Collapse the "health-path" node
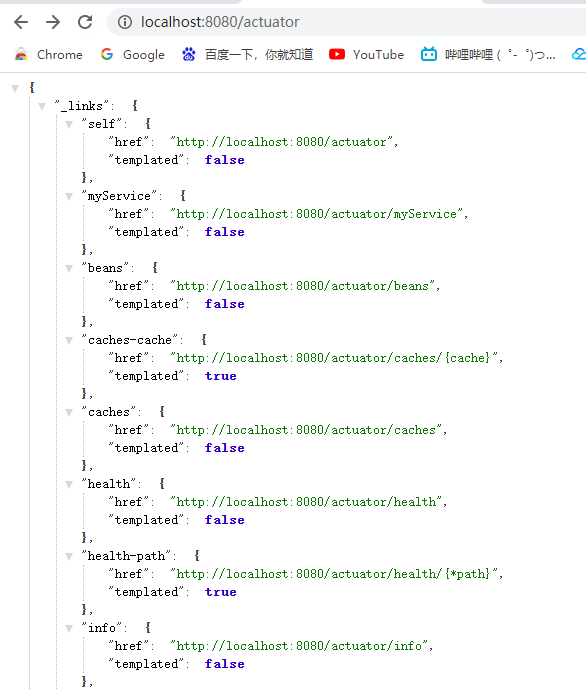586x690 pixels. [69, 556]
